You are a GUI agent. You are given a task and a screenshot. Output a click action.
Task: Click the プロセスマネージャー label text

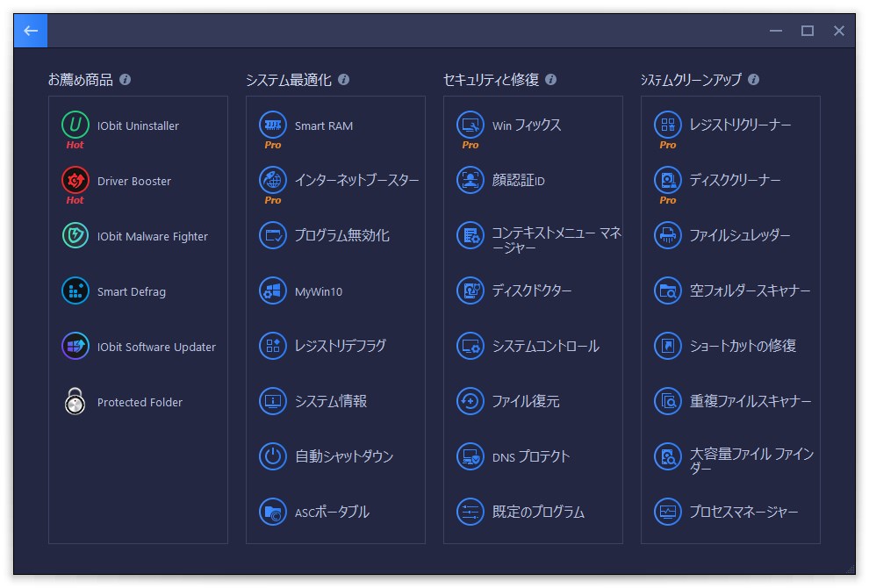[743, 512]
